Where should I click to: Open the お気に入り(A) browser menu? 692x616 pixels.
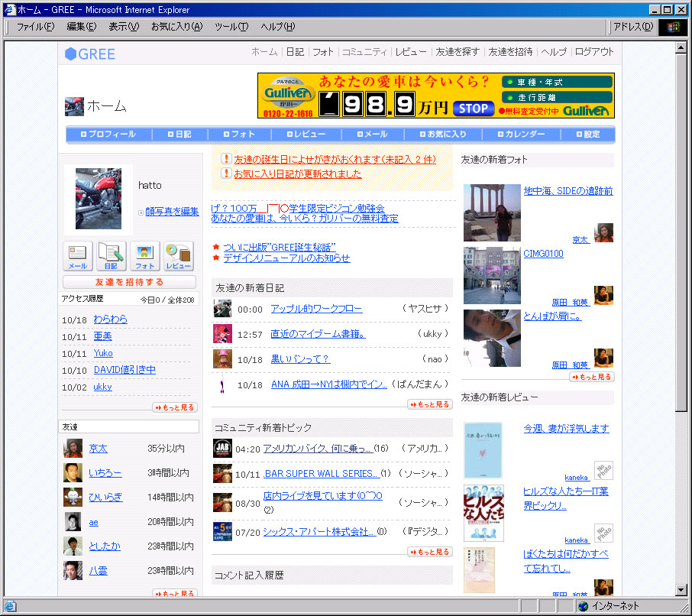(176, 27)
